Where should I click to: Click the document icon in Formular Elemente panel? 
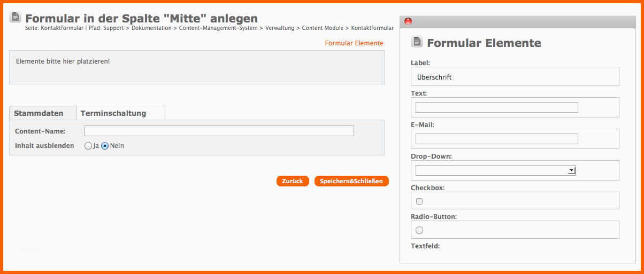[x=417, y=42]
